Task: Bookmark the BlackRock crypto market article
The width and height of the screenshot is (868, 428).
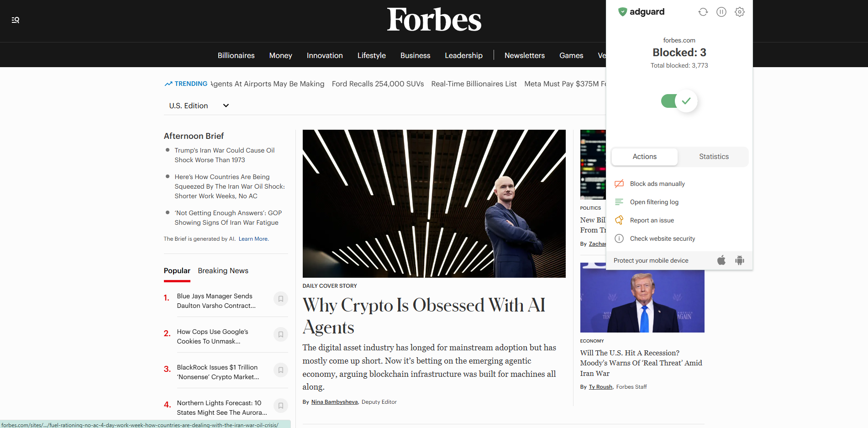Action: pyautogui.click(x=280, y=370)
